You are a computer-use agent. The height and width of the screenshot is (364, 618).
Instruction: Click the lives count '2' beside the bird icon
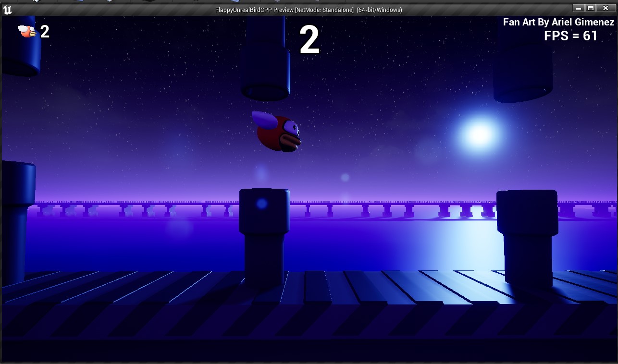pyautogui.click(x=45, y=32)
